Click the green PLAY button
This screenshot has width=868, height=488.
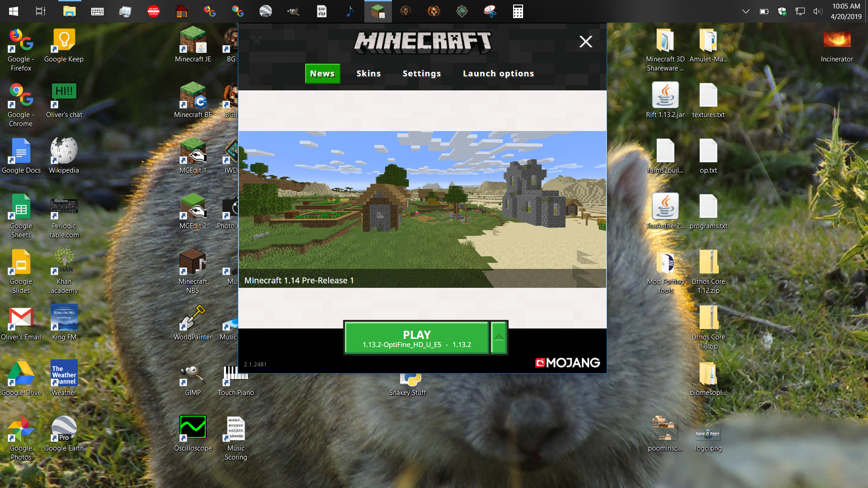[x=416, y=338]
